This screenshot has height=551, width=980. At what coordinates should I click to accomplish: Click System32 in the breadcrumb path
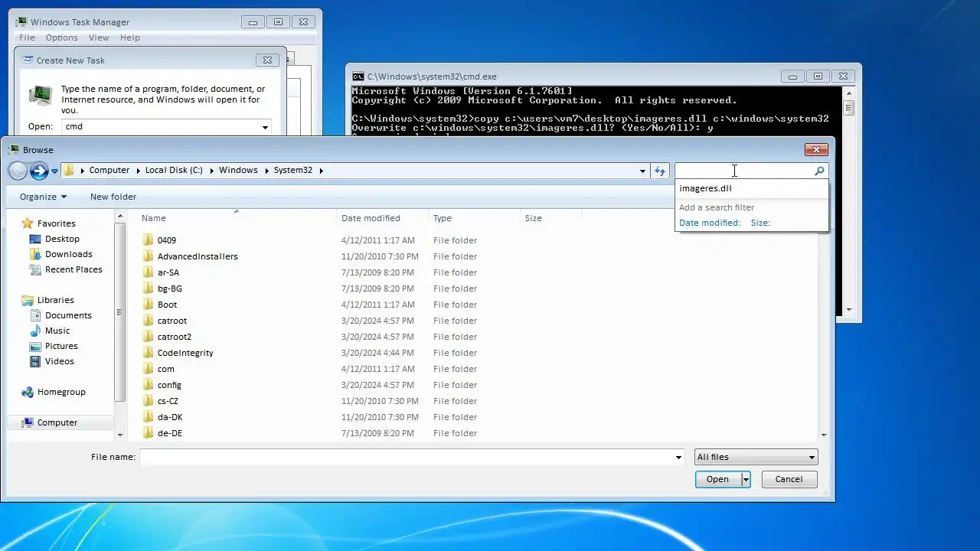[293, 170]
